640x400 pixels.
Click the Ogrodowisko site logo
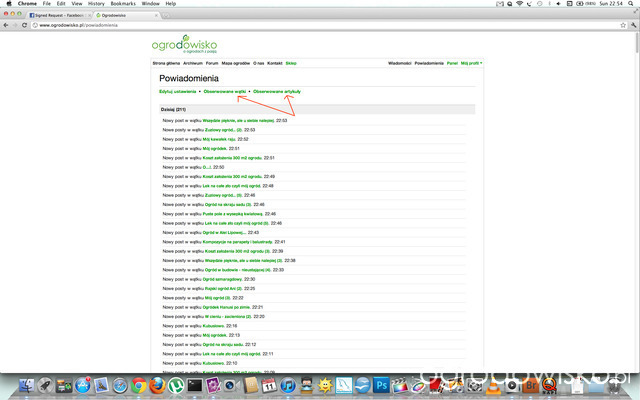point(183,43)
